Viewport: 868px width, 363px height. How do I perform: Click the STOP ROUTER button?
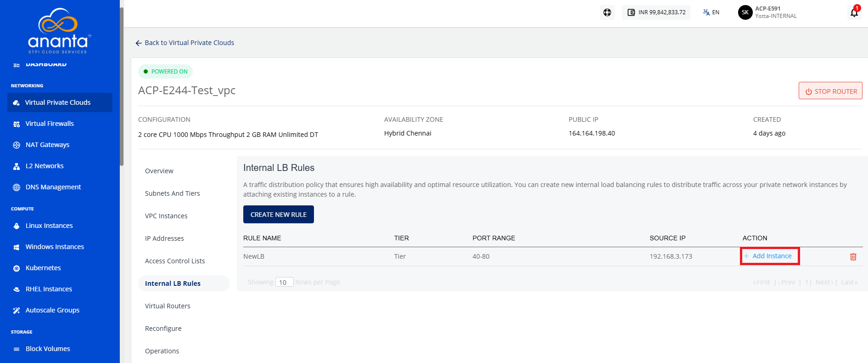coord(830,91)
